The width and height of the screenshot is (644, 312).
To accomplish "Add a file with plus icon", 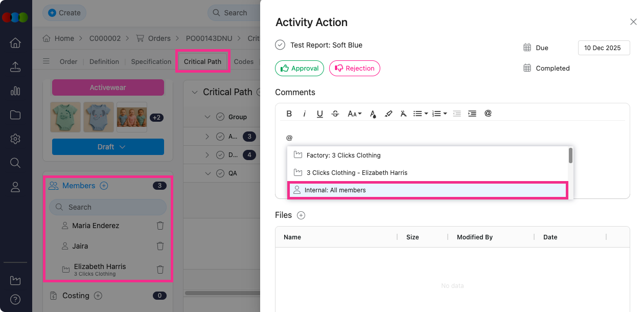I will point(301,215).
